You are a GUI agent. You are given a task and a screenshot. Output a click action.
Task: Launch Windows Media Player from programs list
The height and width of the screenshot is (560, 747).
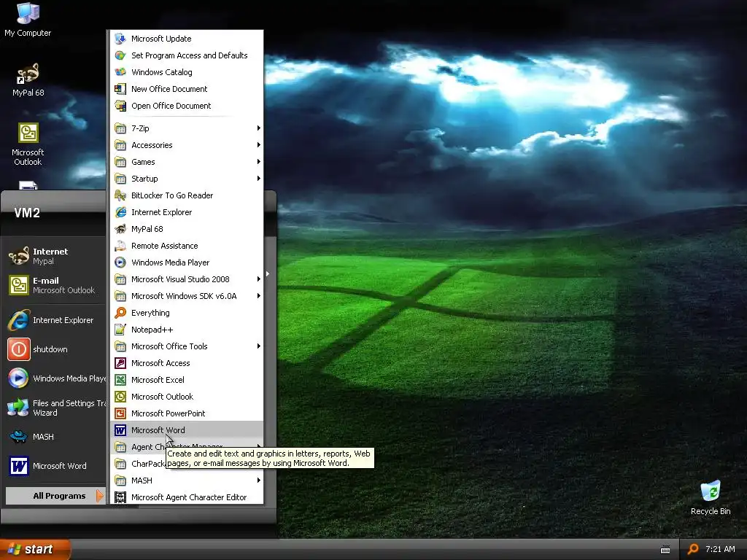coord(187,262)
